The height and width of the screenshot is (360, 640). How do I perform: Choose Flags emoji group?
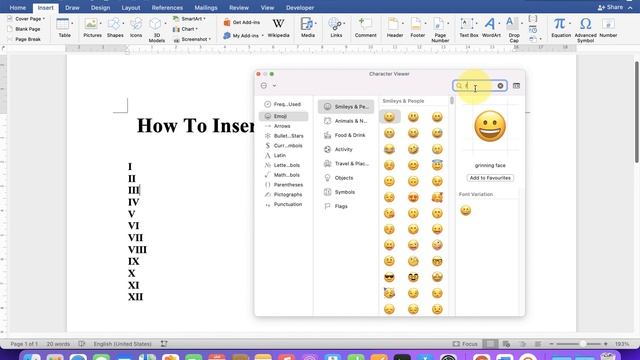[346, 207]
